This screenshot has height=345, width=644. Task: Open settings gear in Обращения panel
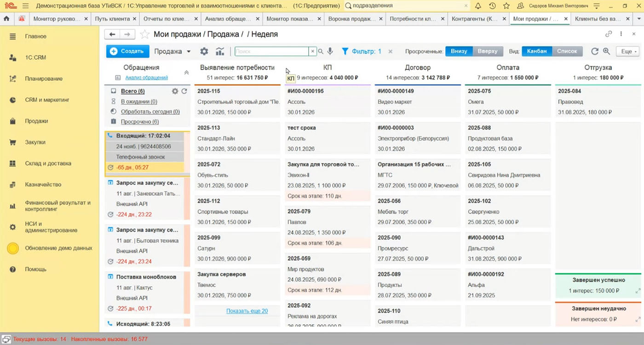click(175, 91)
